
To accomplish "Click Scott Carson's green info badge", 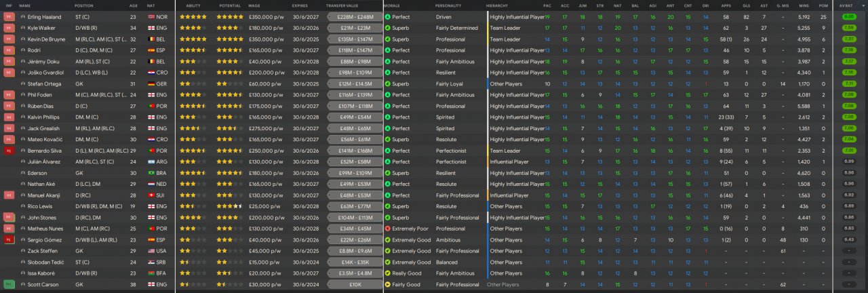I will pos(9,284).
